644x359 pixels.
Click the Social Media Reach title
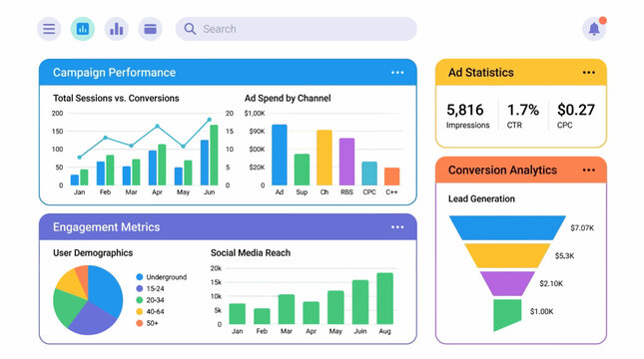pyautogui.click(x=251, y=252)
